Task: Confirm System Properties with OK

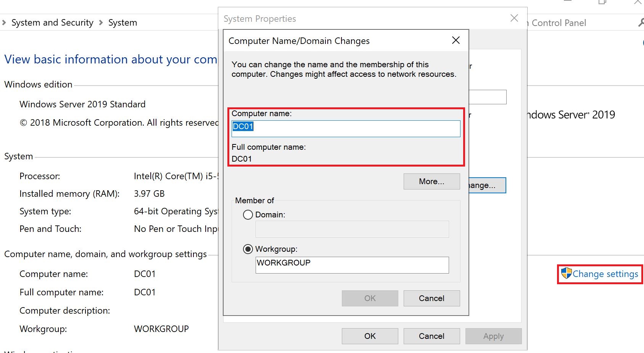Action: pyautogui.click(x=370, y=336)
